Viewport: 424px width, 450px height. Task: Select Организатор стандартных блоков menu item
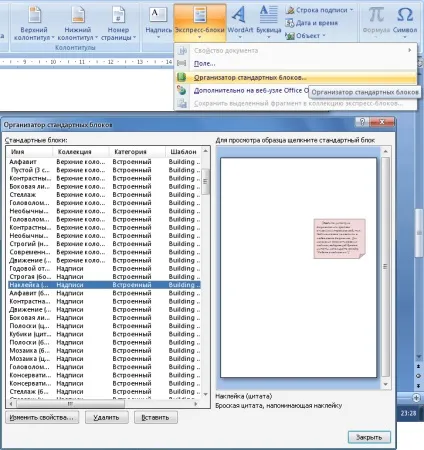point(296,77)
